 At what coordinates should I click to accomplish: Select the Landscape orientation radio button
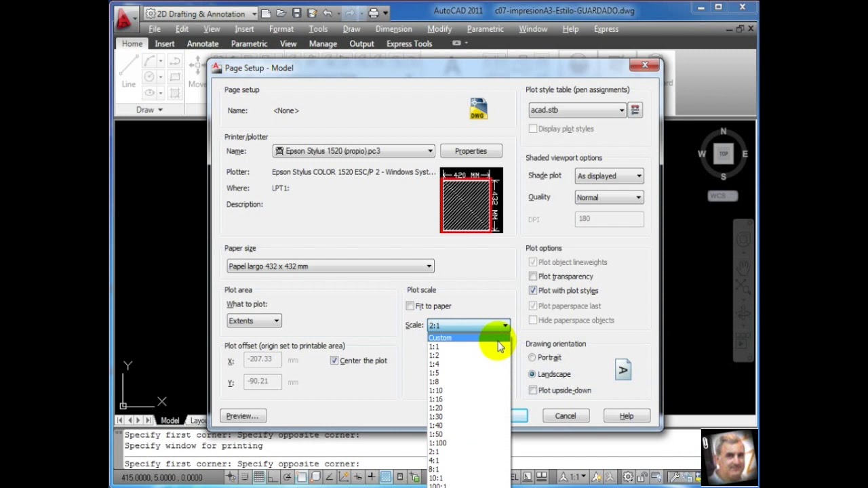[x=532, y=374]
